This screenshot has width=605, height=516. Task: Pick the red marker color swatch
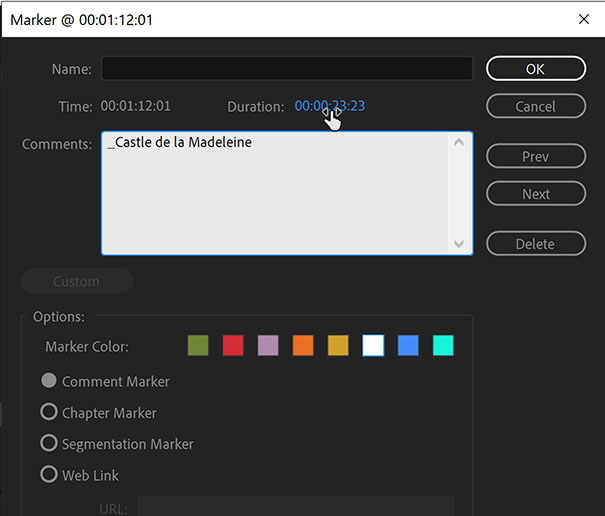(233, 346)
